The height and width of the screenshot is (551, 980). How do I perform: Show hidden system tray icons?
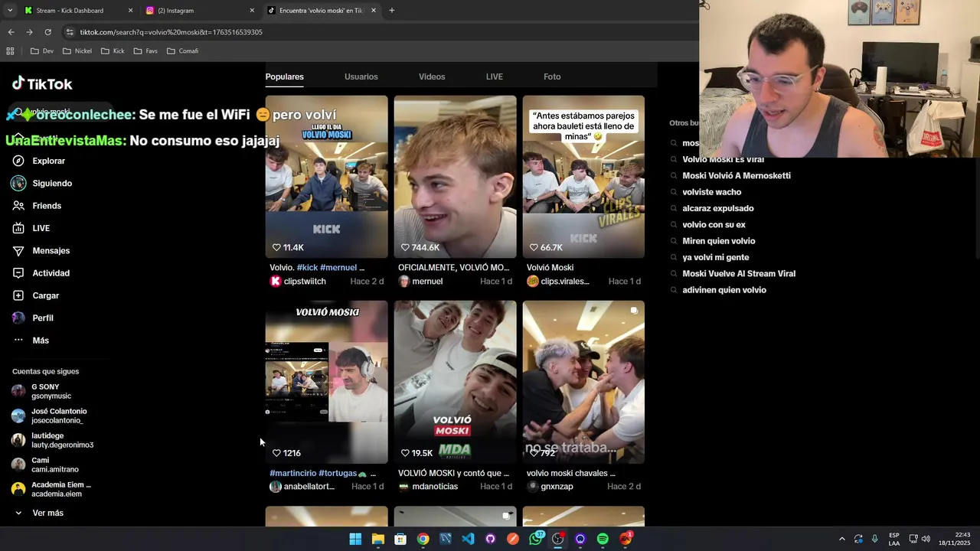click(841, 539)
